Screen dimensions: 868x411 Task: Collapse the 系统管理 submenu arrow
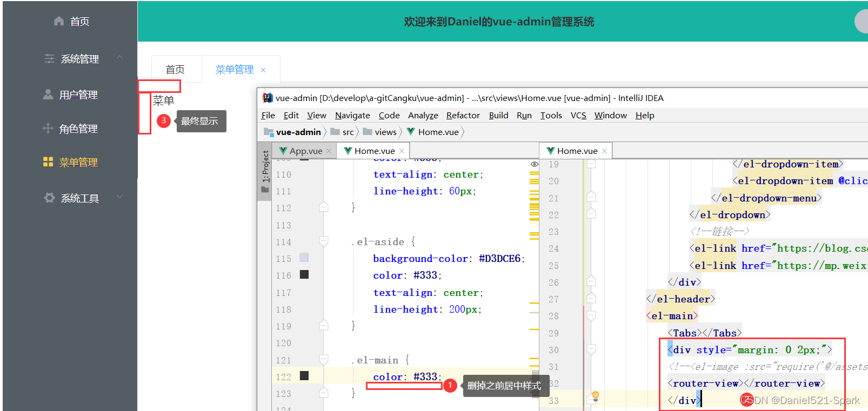click(x=120, y=57)
